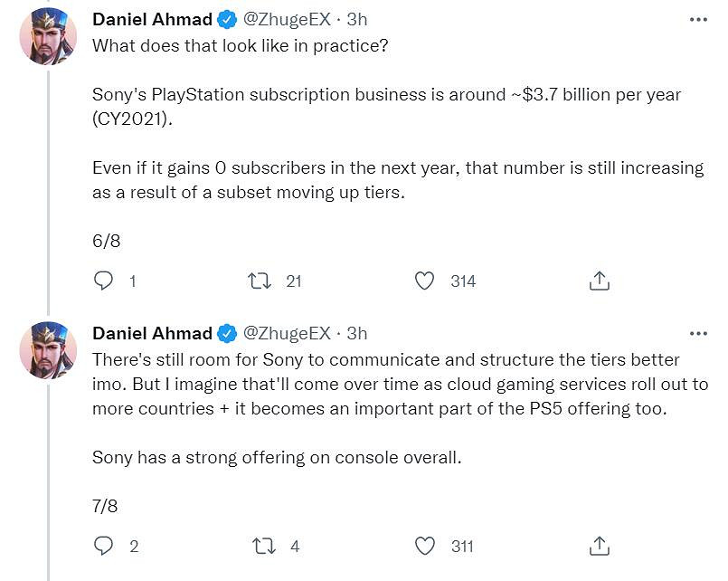Open Daniel Ahmad's profile from second tweet name
Viewport: 728px width, 581px height.
[x=152, y=333]
